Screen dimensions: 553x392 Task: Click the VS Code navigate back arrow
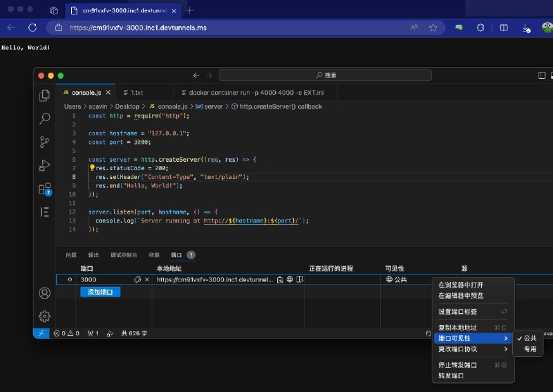196,75
